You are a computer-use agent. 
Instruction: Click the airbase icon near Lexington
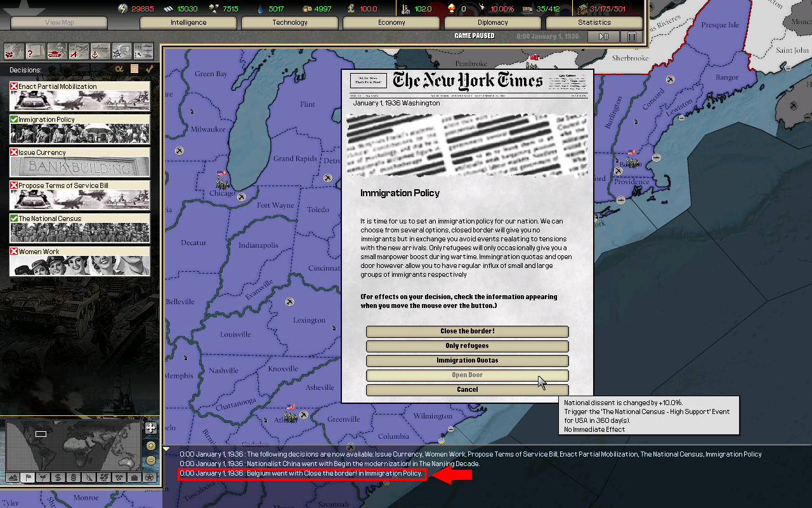(290, 302)
